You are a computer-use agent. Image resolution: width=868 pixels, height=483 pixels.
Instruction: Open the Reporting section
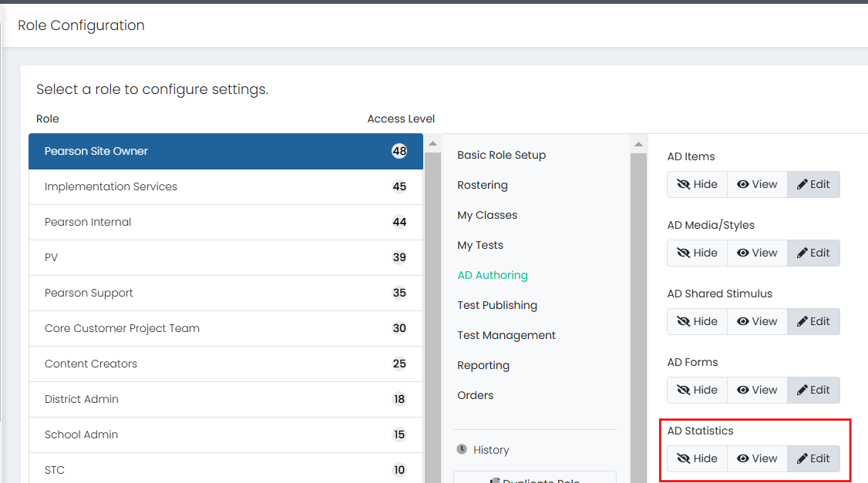(483, 365)
